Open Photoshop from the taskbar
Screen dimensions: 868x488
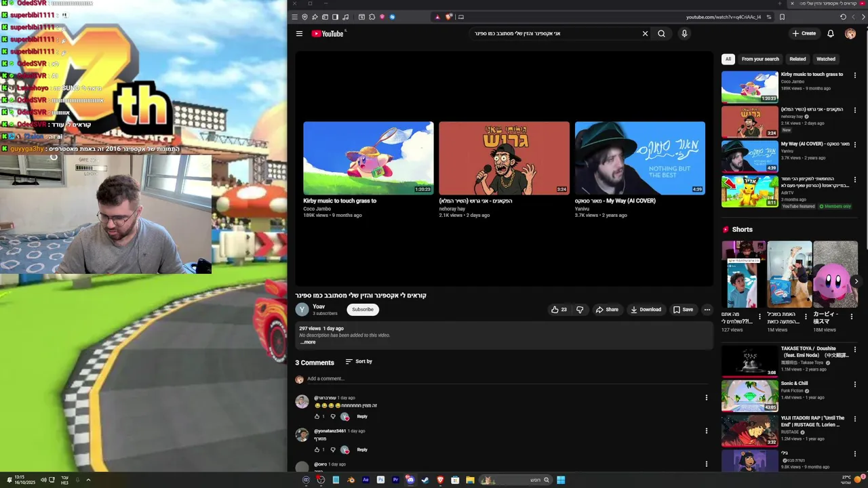pyautogui.click(x=380, y=480)
